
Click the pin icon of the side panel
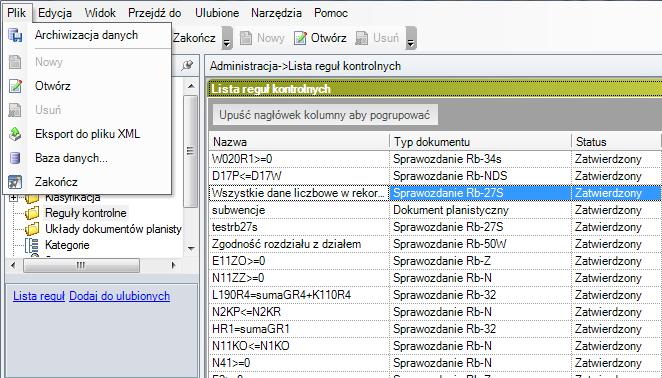click(187, 65)
